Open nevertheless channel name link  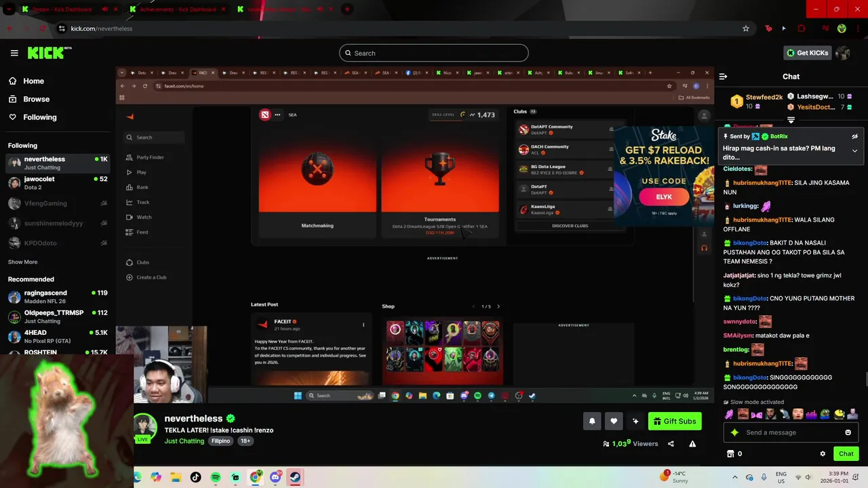click(193, 419)
